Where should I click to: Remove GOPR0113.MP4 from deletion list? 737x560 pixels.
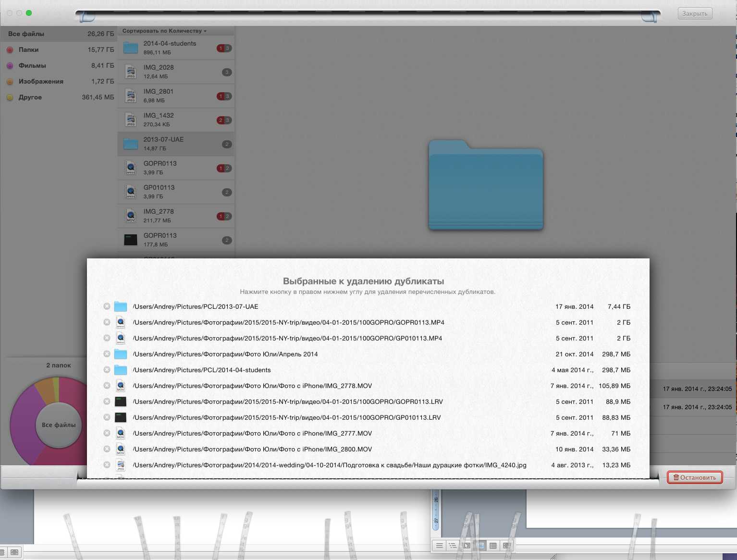pyautogui.click(x=107, y=322)
